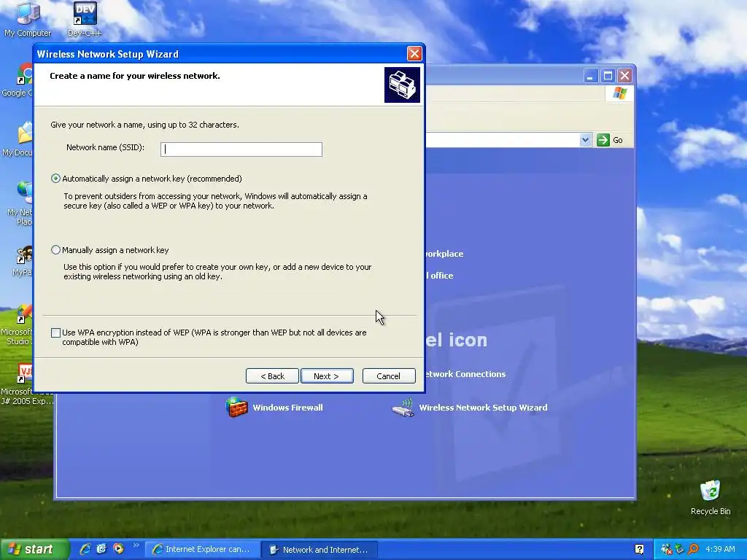The width and height of the screenshot is (747, 560).
Task: Launch Windows Media Player from Quick Launch
Action: tap(118, 550)
